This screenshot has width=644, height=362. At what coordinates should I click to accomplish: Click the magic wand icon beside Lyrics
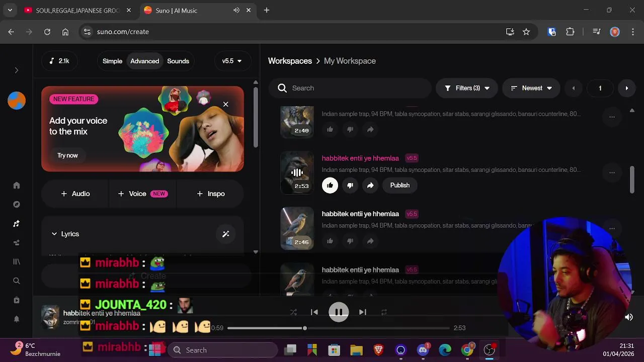226,234
